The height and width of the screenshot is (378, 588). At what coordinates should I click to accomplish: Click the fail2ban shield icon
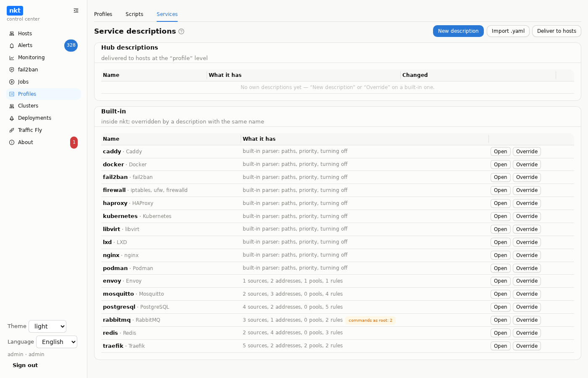12,70
